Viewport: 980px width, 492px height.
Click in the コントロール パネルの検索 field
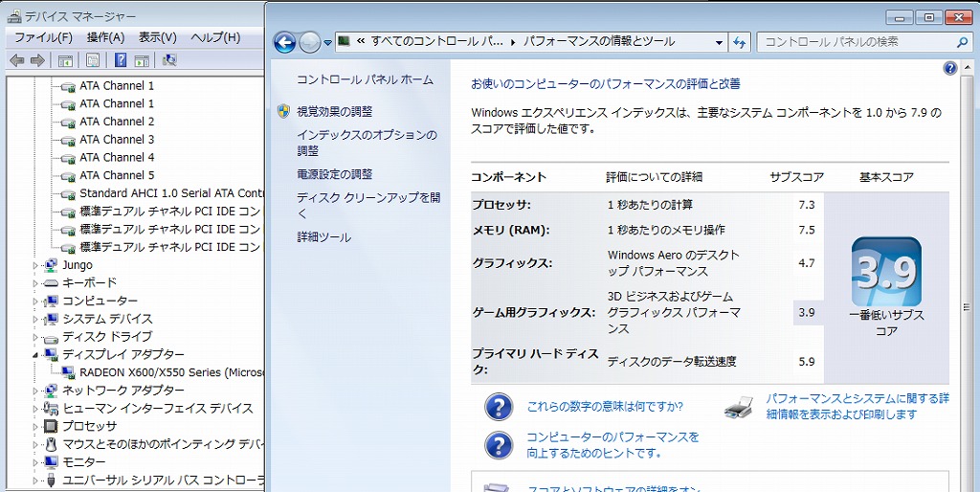(x=857, y=42)
